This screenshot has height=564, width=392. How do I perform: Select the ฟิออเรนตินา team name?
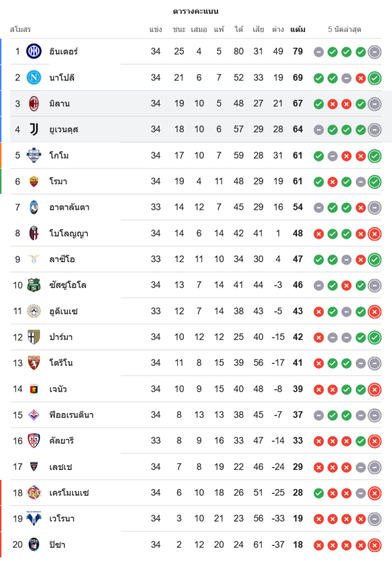72,415
